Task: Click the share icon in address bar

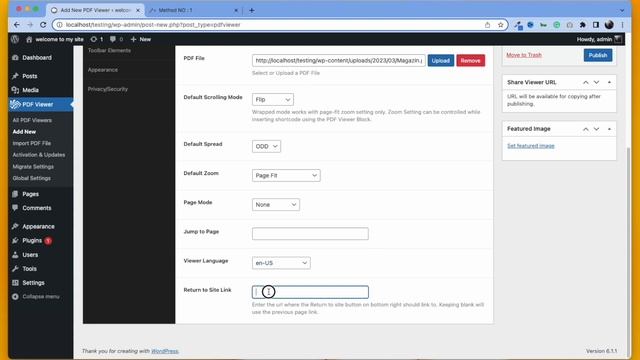Action: pyautogui.click(x=487, y=25)
